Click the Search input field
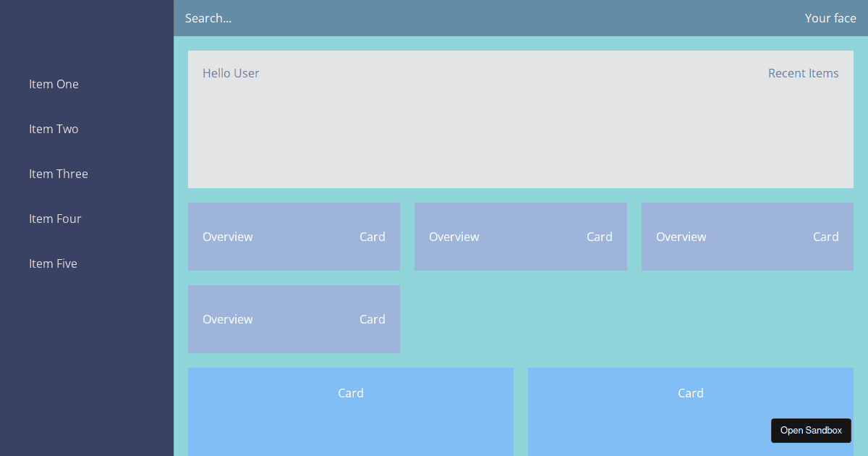The width and height of the screenshot is (868, 456). (x=208, y=18)
